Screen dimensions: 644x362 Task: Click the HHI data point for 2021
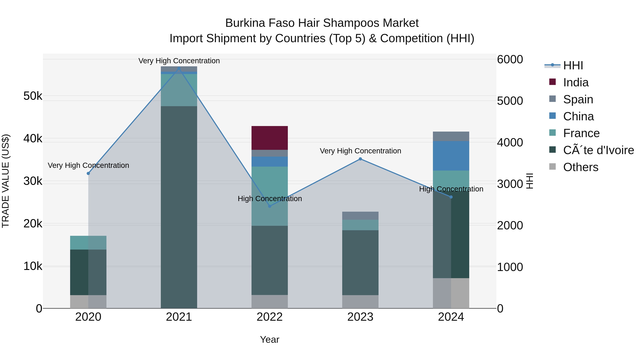click(179, 68)
